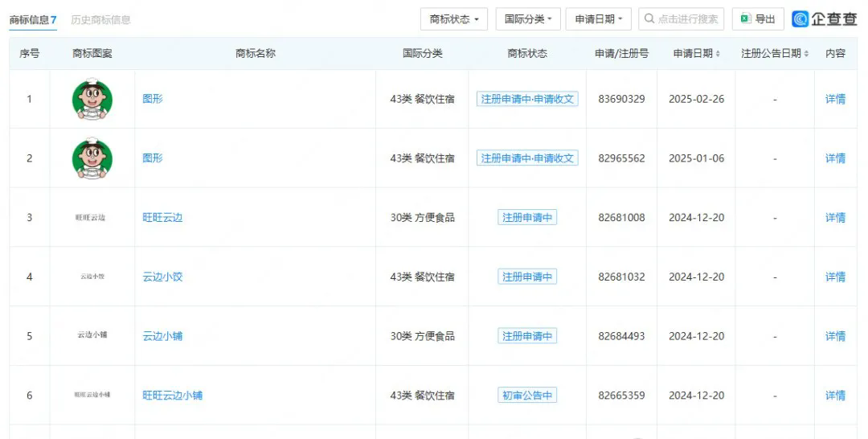Select application number 82965562
The image size is (868, 439).
621,158
